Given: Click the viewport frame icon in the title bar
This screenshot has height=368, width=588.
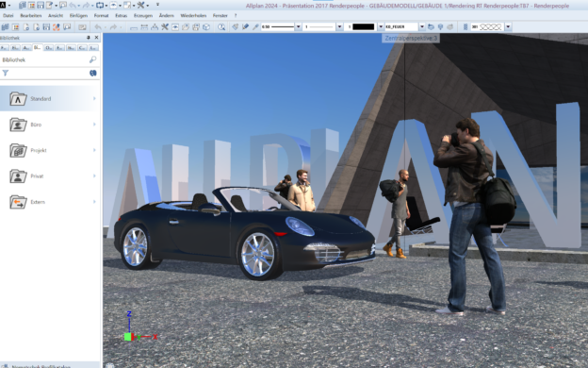Looking at the screenshot, I should 100,6.
